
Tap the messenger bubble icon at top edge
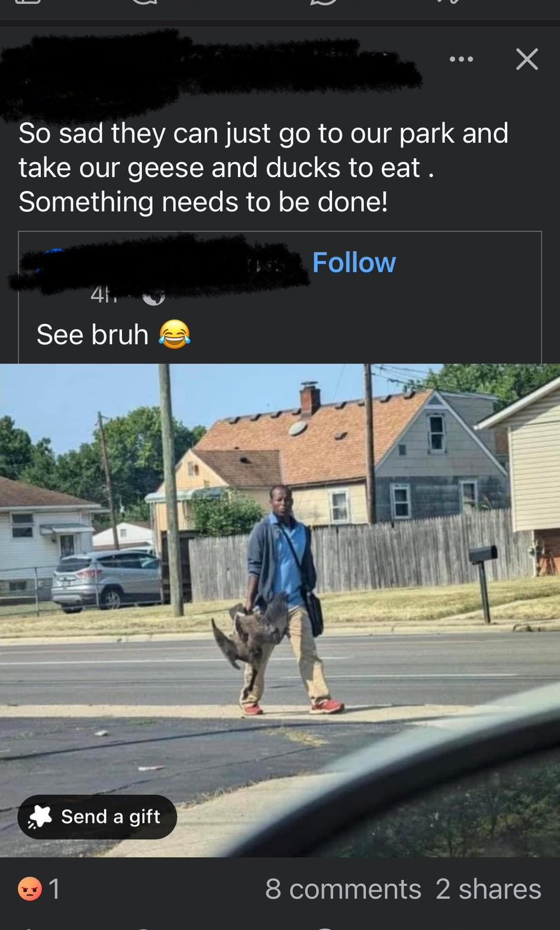tap(324, 3)
